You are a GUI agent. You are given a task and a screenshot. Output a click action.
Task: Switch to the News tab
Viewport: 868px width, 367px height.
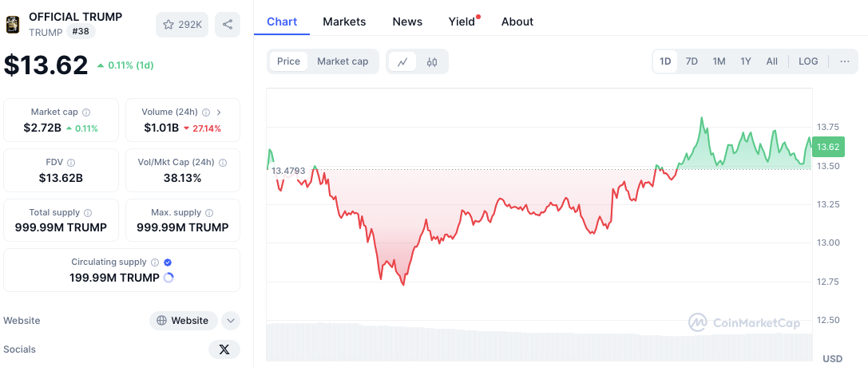(407, 22)
